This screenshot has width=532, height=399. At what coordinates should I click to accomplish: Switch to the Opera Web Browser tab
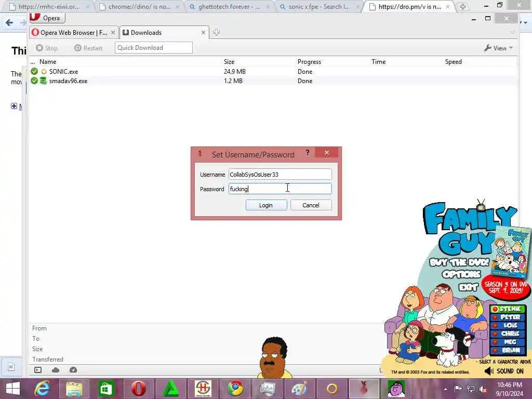tap(74, 33)
